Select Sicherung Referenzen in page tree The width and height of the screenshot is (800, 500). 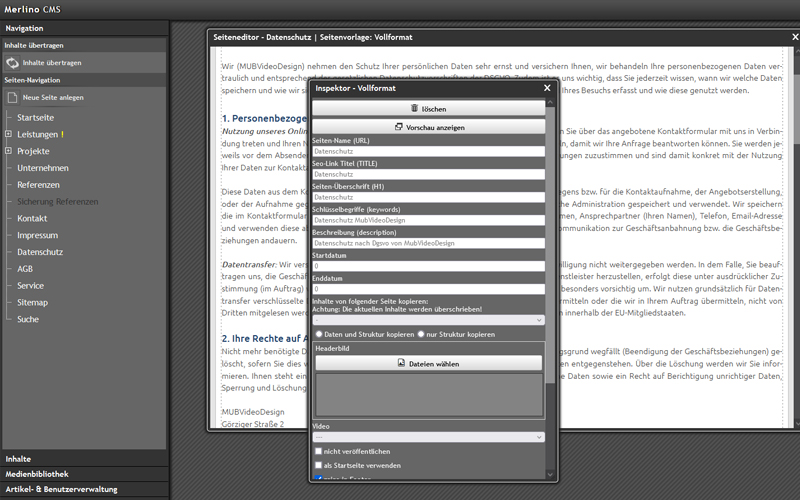[58, 202]
